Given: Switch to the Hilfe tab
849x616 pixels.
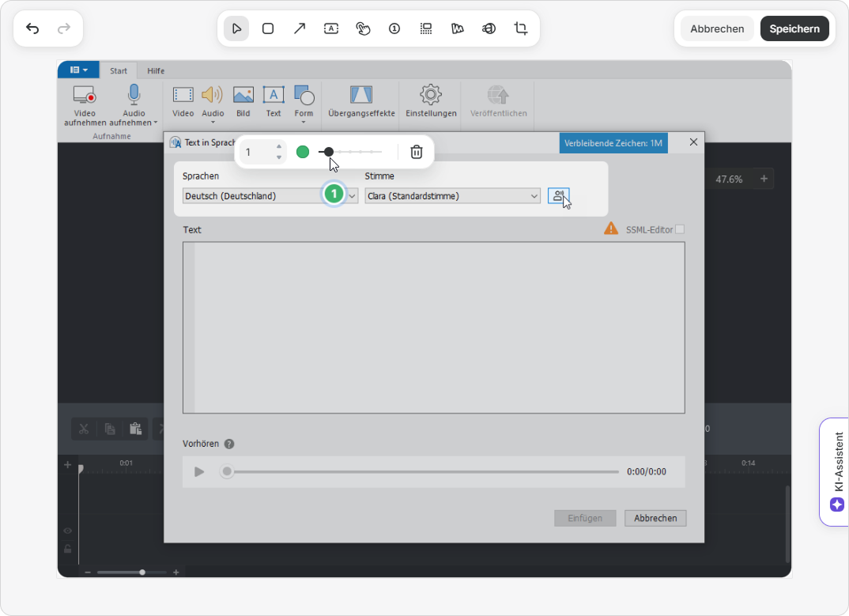Looking at the screenshot, I should [x=156, y=71].
